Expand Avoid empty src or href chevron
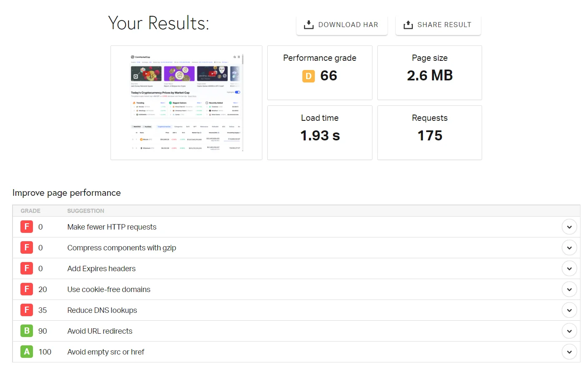 pyautogui.click(x=569, y=352)
